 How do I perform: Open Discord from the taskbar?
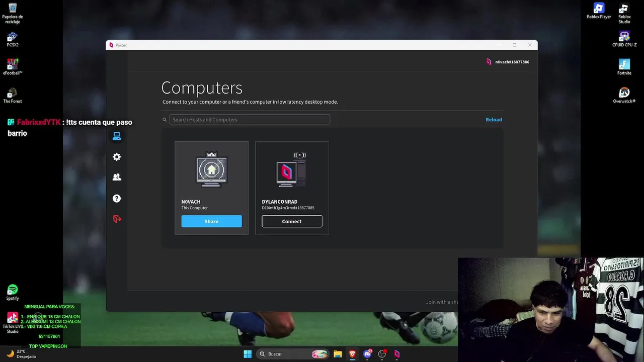point(367,354)
